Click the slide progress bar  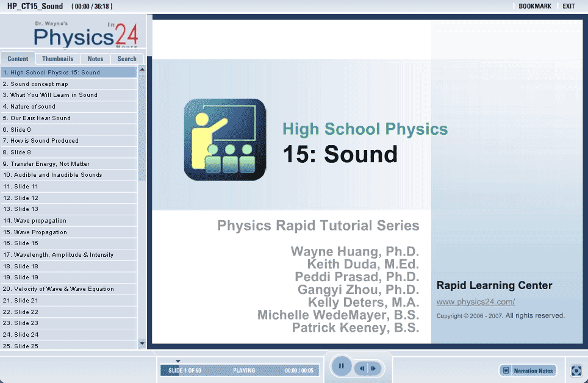click(238, 370)
